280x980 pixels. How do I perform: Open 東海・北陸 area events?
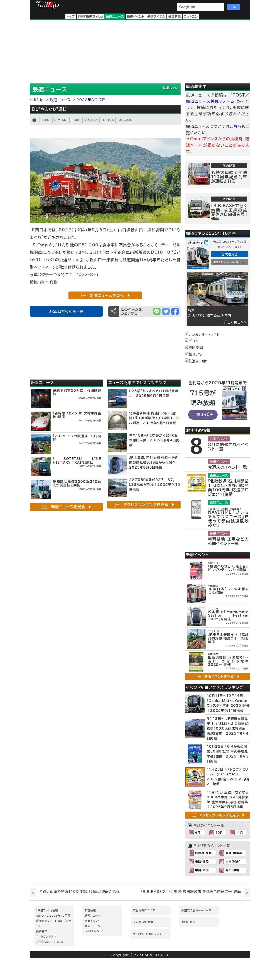(x=202, y=862)
